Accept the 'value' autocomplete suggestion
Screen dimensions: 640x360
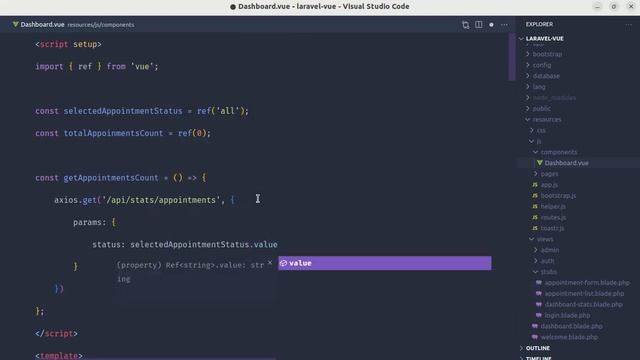point(384,263)
